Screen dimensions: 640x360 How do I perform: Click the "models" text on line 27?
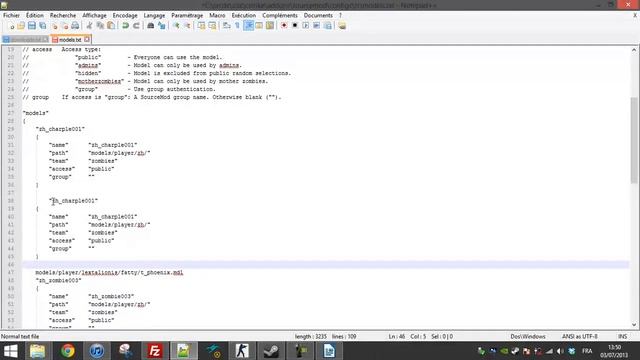(x=36, y=113)
